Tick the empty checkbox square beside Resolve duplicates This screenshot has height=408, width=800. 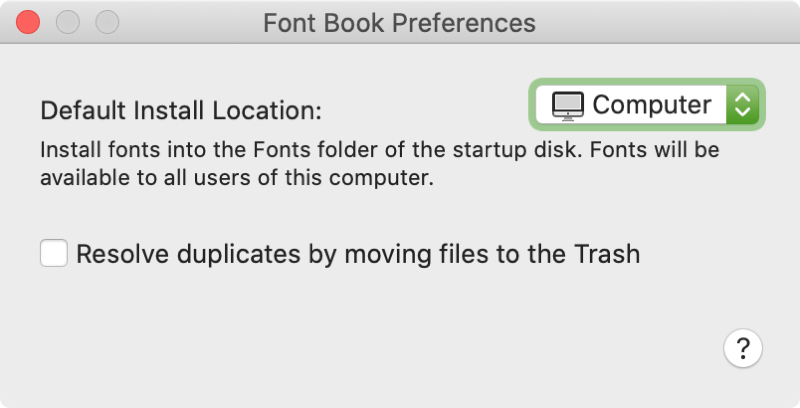click(54, 253)
